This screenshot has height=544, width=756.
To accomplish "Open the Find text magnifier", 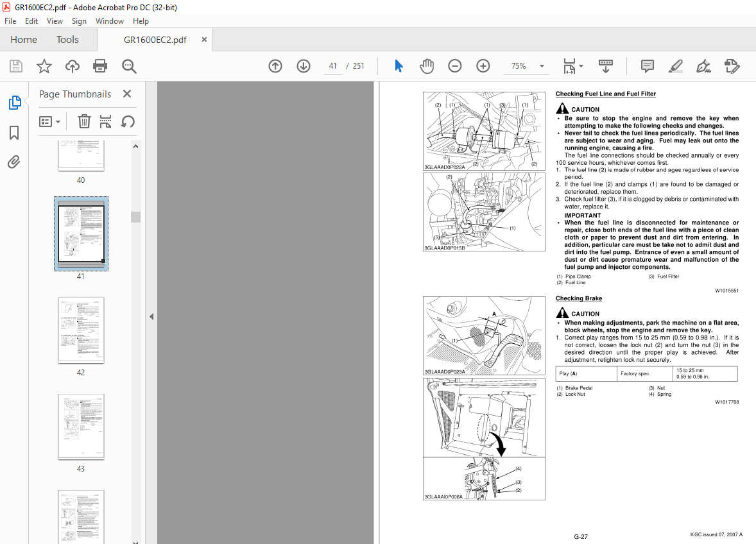I will click(129, 66).
